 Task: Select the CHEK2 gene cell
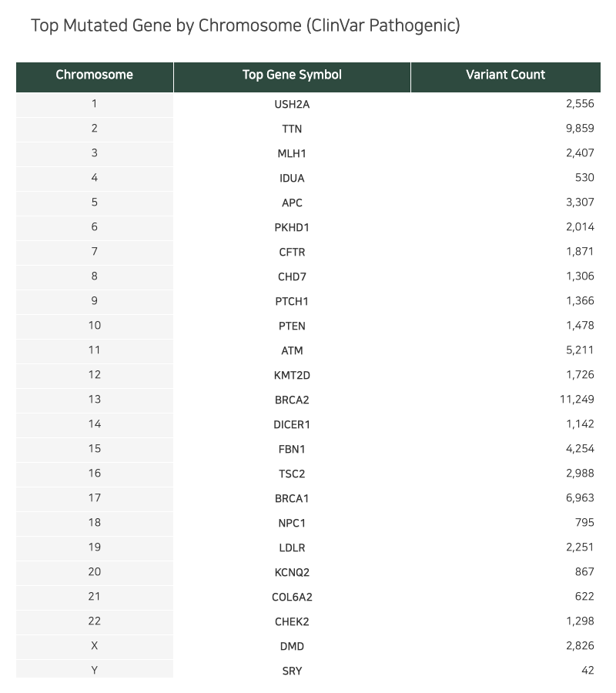click(x=292, y=622)
